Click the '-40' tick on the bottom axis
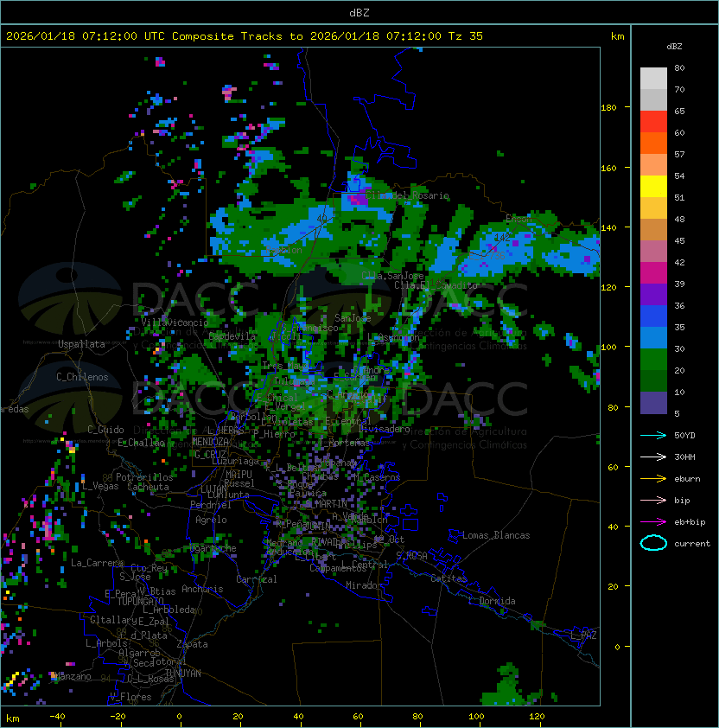This screenshot has height=728, width=719. 57,717
